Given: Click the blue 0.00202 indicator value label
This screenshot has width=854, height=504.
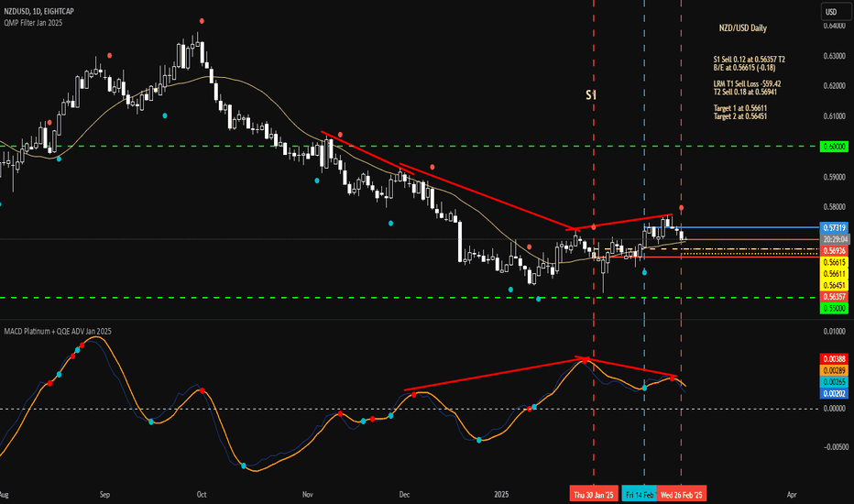Looking at the screenshot, I should pos(834,393).
